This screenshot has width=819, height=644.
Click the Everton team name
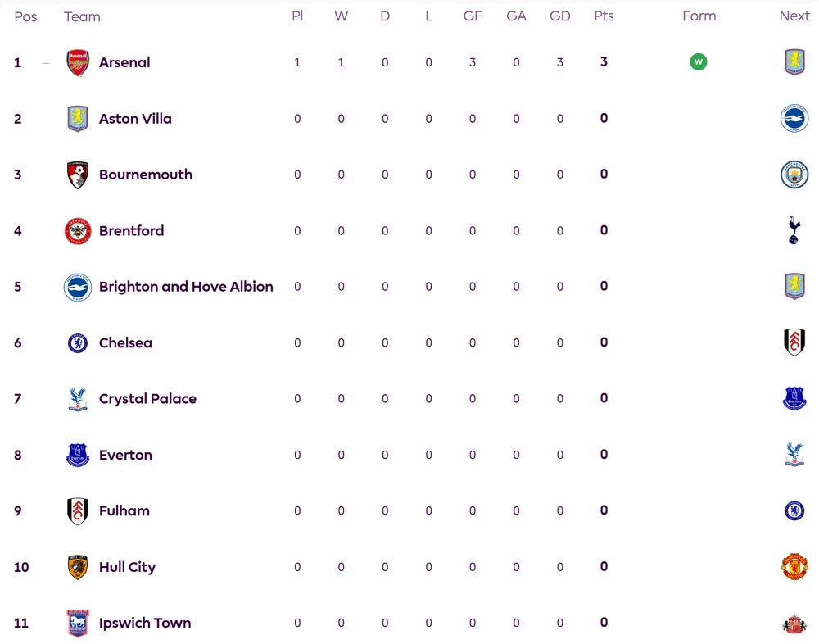point(125,455)
